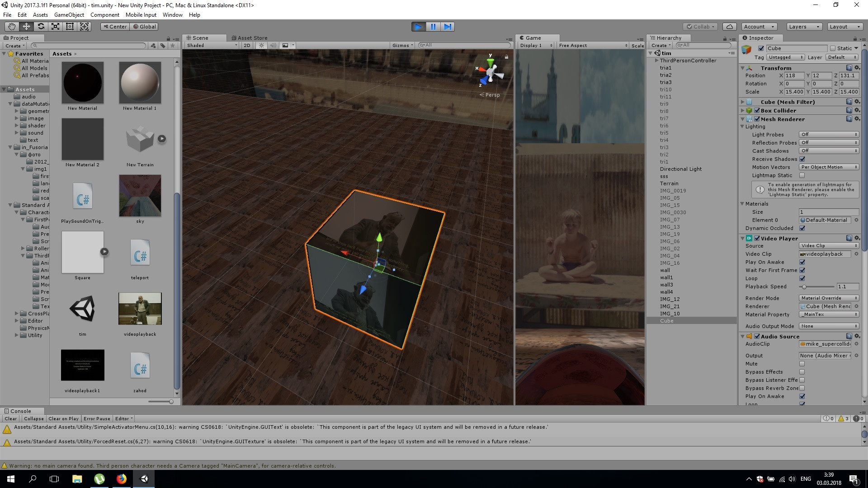Click Clear button in Console
The image size is (868, 488).
coord(10,419)
